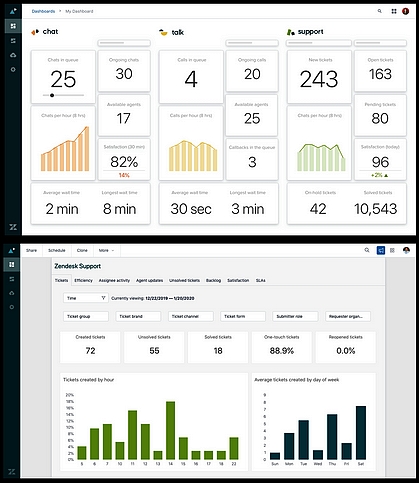419x483 pixels.
Task: Click the Zendesk logo at bottom of top sidebar
Action: [13, 227]
